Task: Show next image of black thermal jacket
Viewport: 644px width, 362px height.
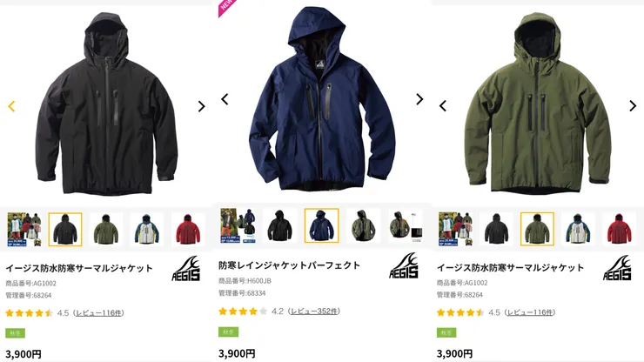Action: 201,106
